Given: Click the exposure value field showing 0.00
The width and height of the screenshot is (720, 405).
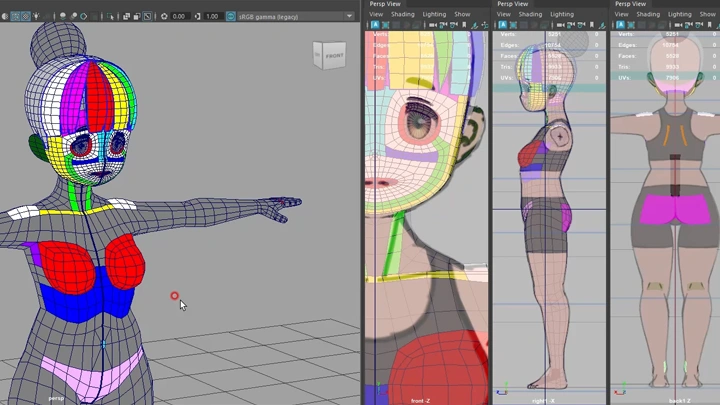Looking at the screenshot, I should click(x=180, y=17).
